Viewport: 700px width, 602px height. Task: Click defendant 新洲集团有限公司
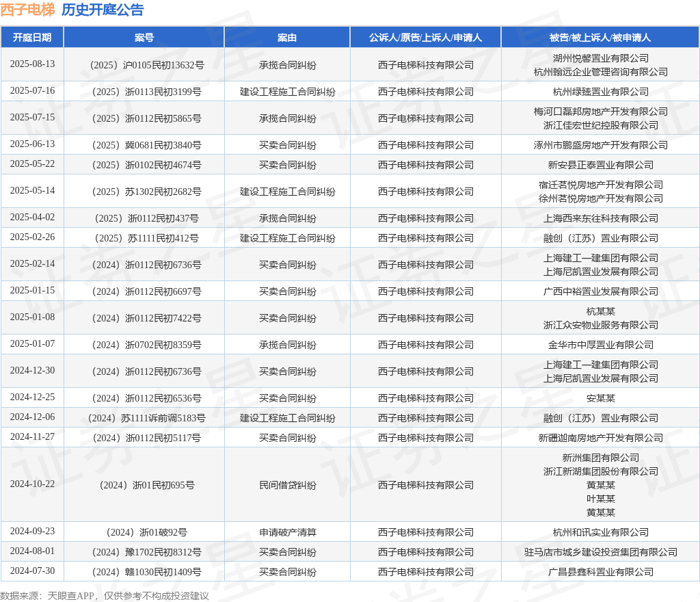[x=600, y=458]
